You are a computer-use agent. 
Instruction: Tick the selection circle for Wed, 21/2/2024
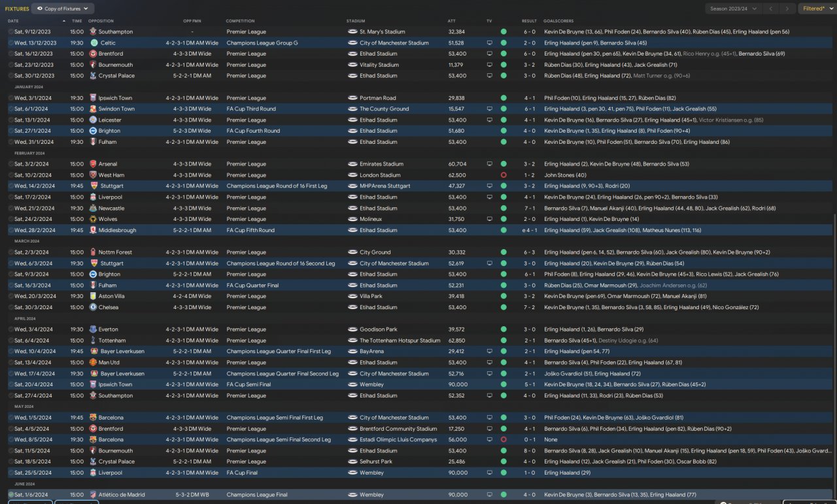(11, 208)
